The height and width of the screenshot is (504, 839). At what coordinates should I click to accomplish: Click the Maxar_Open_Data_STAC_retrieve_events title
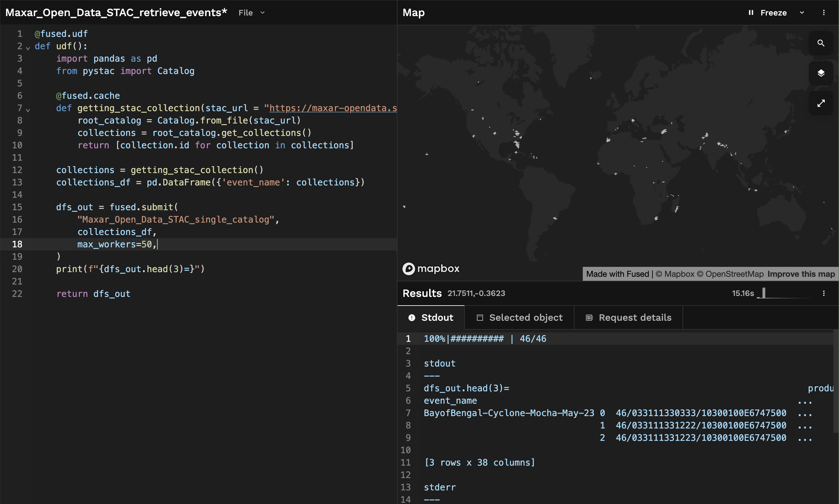116,13
